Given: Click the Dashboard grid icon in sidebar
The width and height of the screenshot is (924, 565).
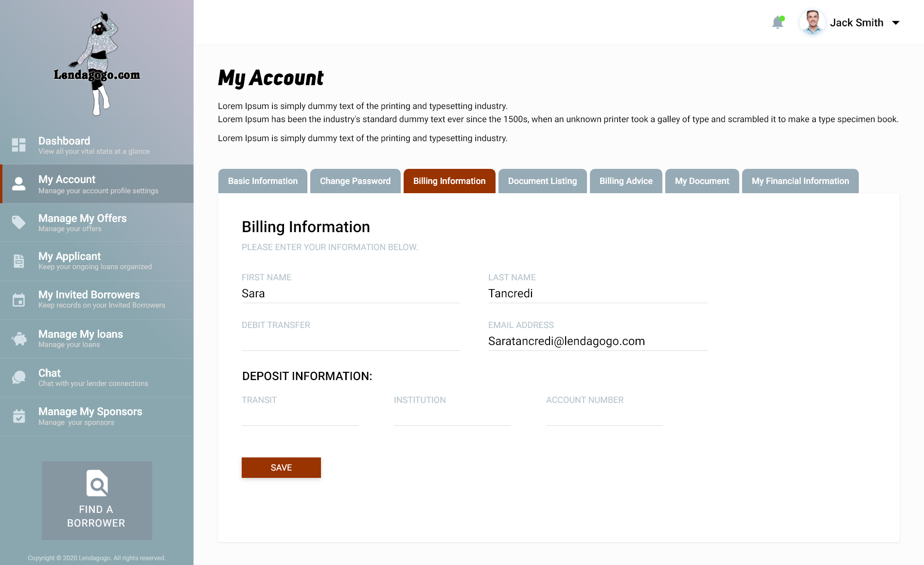Looking at the screenshot, I should (19, 145).
